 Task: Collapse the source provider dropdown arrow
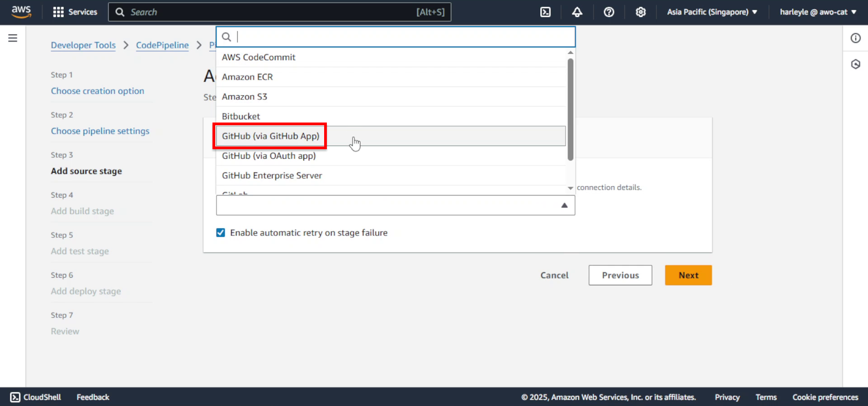pos(564,205)
